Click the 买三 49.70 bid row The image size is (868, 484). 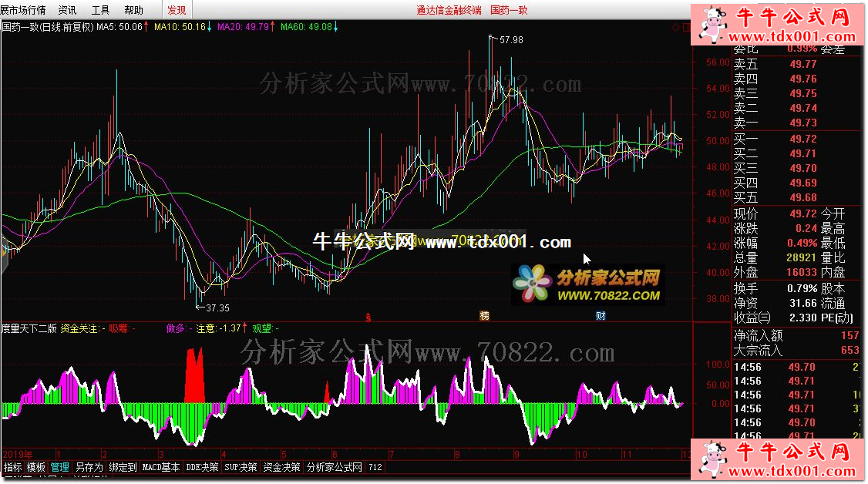tap(775, 168)
